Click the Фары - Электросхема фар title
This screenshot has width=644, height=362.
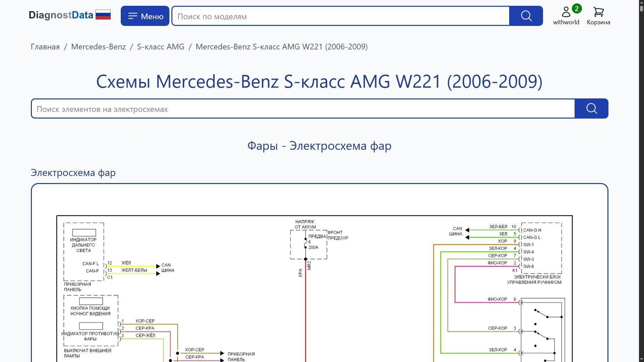[x=319, y=146]
